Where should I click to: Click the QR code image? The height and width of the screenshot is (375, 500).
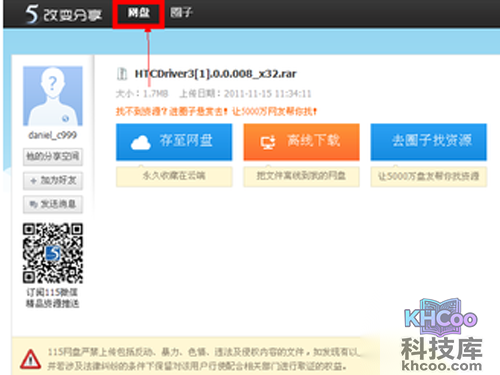(x=53, y=253)
